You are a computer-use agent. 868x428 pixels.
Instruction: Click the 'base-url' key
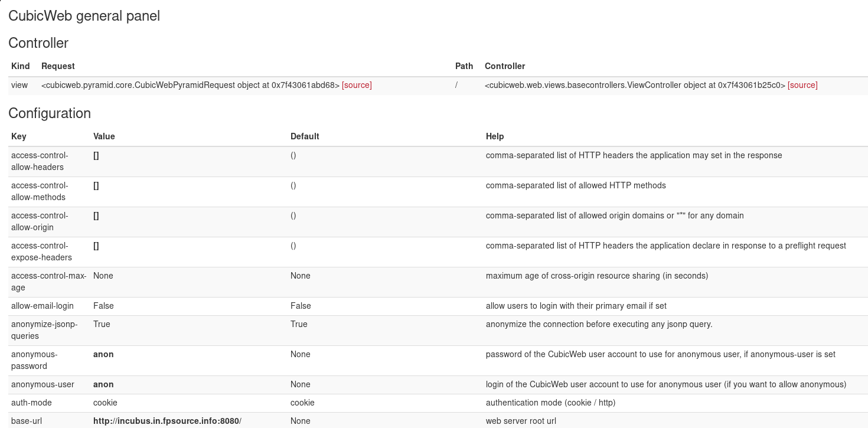coord(27,421)
